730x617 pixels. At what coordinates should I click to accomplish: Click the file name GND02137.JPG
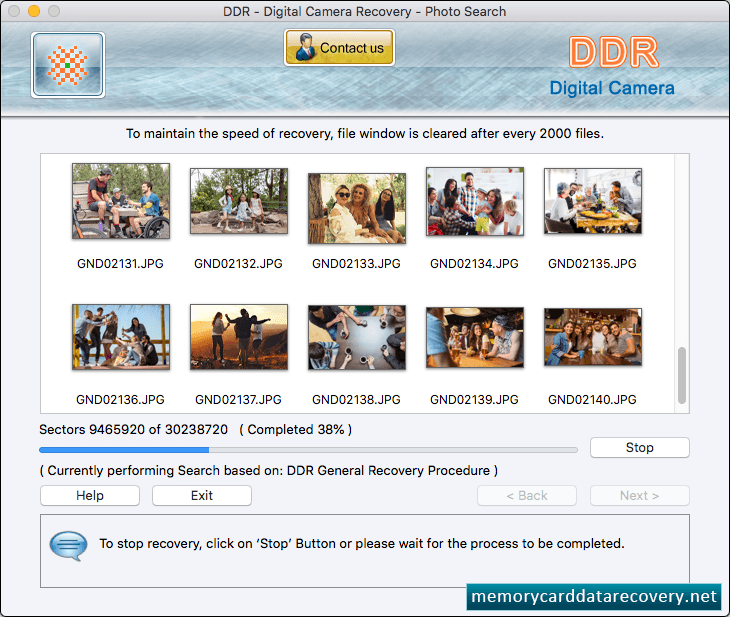point(238,400)
